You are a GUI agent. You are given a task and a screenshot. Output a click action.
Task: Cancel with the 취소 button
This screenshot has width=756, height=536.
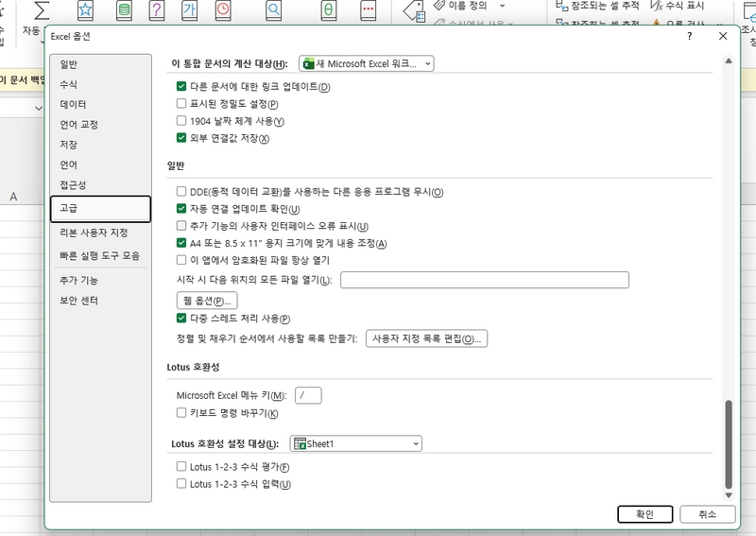(708, 514)
